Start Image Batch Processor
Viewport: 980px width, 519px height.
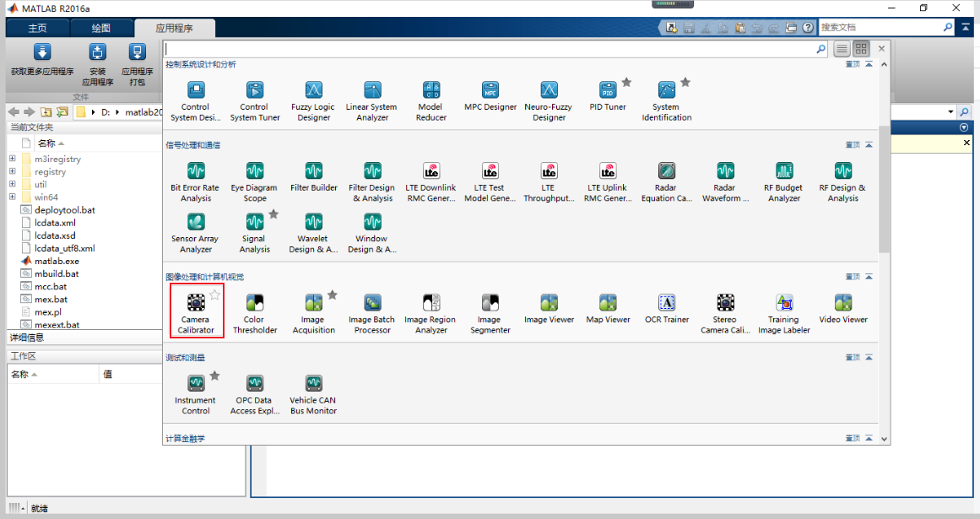372,314
